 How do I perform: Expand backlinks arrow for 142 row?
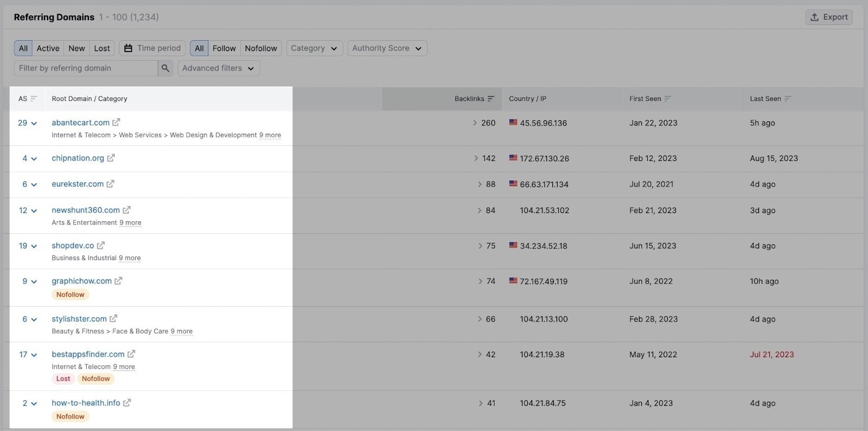tap(476, 158)
